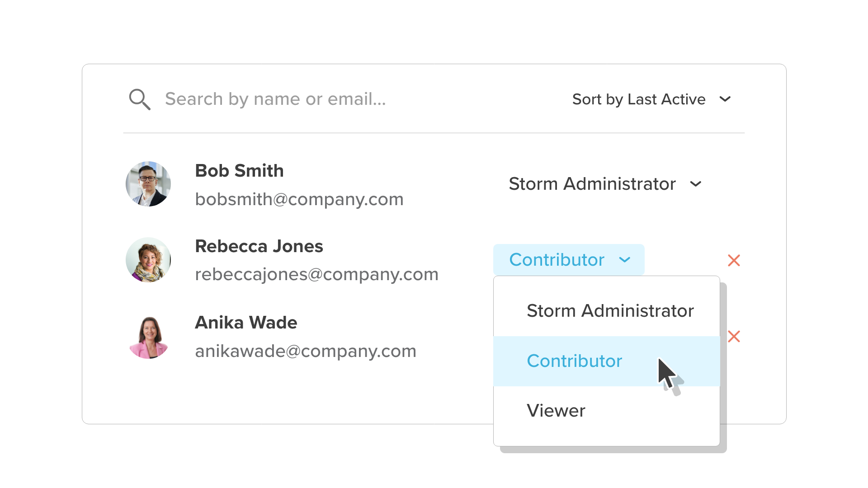Click the search magnifier icon
Screen dimensions: 868x488
tap(140, 99)
